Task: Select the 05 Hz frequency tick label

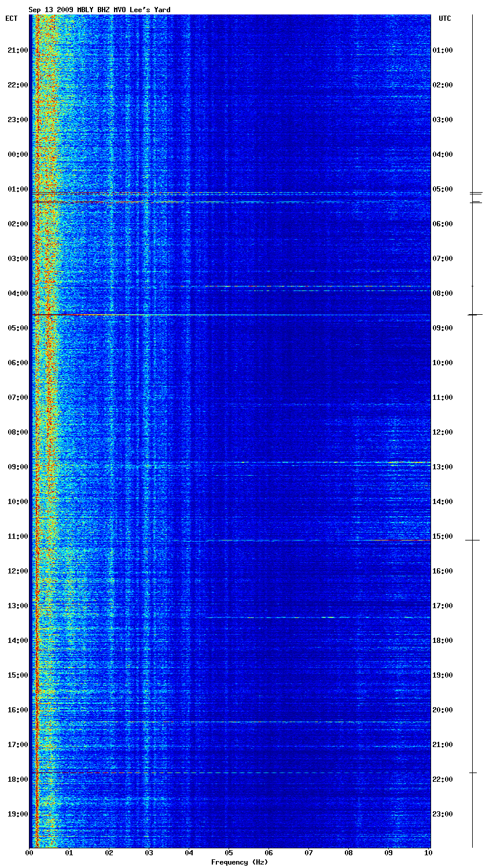Action: (x=229, y=853)
